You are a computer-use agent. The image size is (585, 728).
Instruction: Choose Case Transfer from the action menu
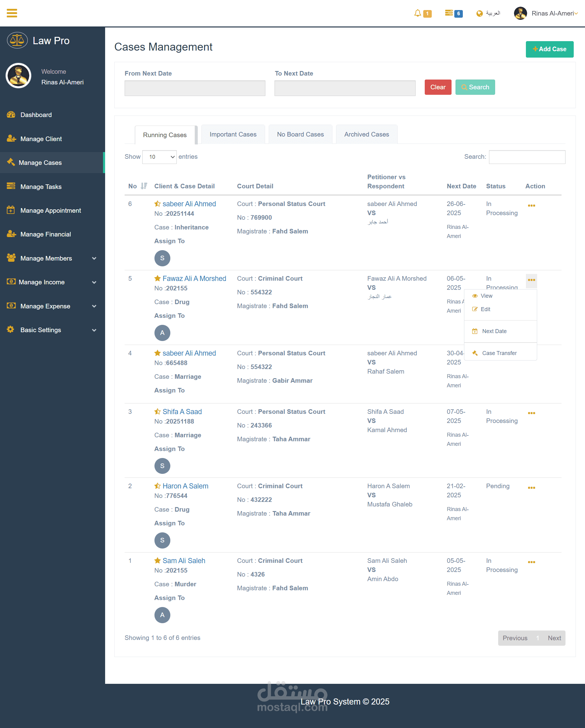(x=499, y=353)
